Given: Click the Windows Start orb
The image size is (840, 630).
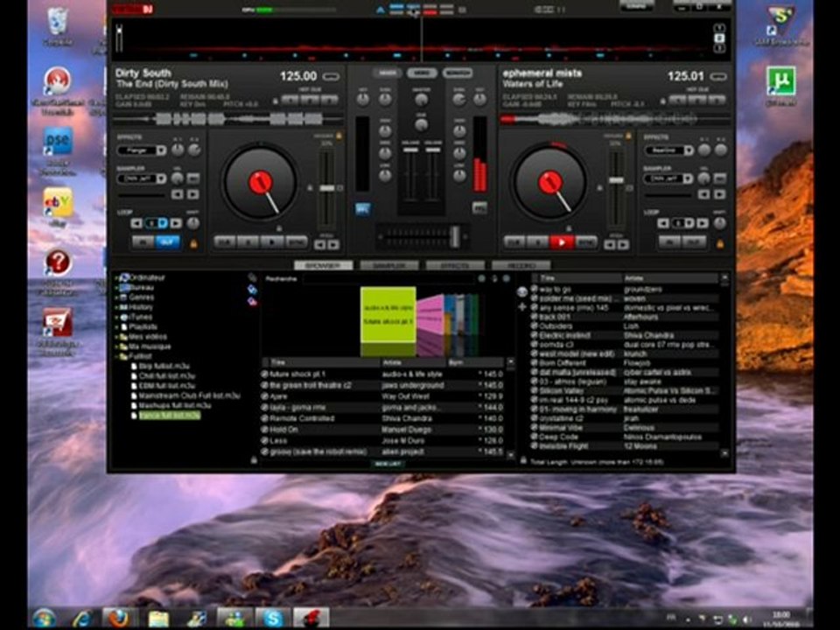Looking at the screenshot, I should 44,619.
